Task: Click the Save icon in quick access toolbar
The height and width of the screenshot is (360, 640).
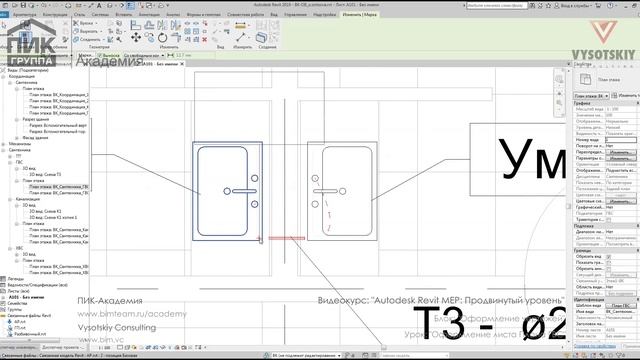Action: (23, 6)
